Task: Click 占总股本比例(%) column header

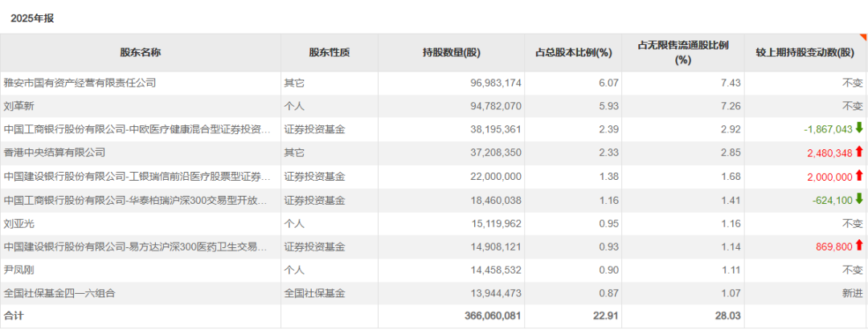Action: [573, 53]
